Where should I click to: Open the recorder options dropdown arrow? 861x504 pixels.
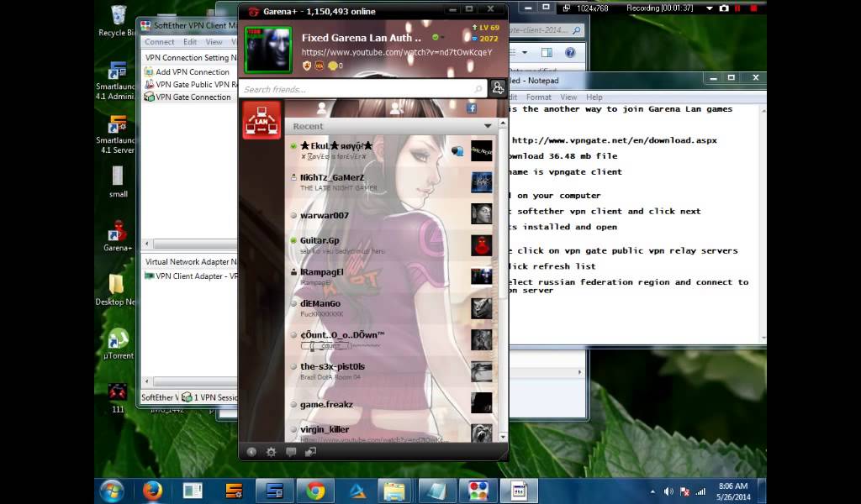[x=709, y=8]
